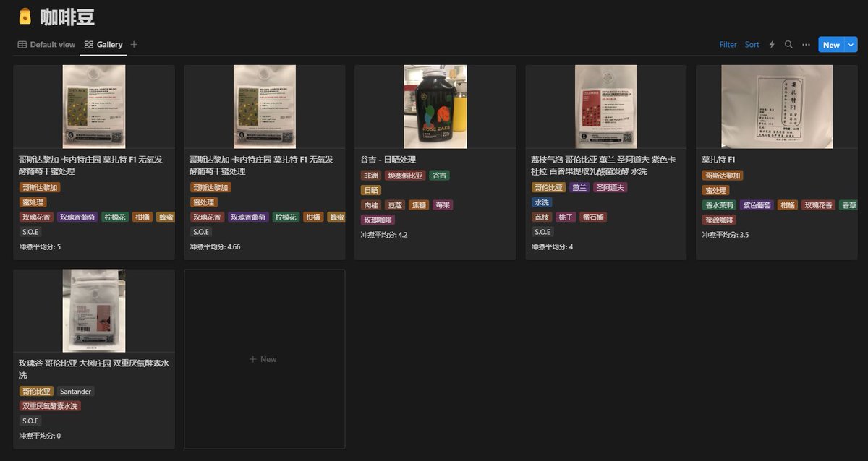
Task: Open the Rose Cafe bottle thumbnail
Action: pos(435,107)
